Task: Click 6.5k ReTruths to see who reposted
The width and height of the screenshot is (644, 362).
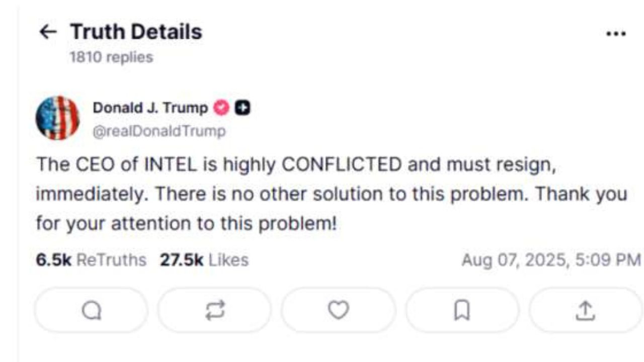Action: coord(91,260)
